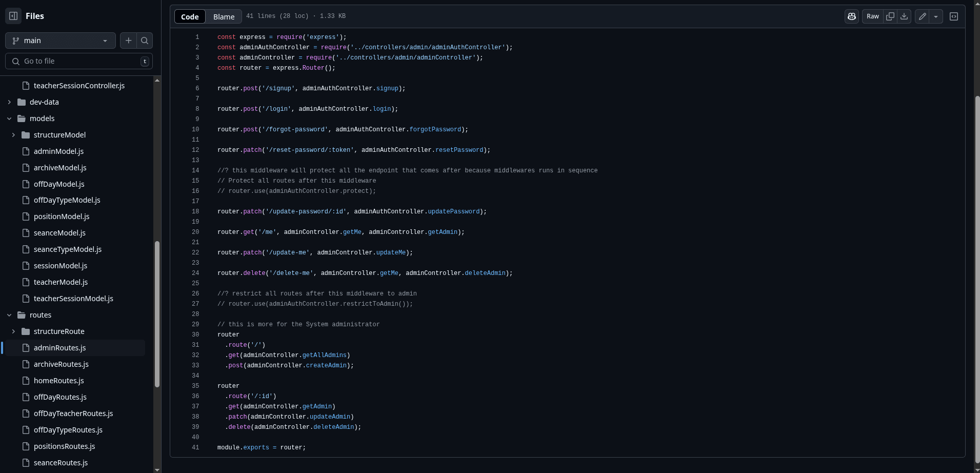Click the page vertical scrollbar thumb
980x473 pixels.
977,280
